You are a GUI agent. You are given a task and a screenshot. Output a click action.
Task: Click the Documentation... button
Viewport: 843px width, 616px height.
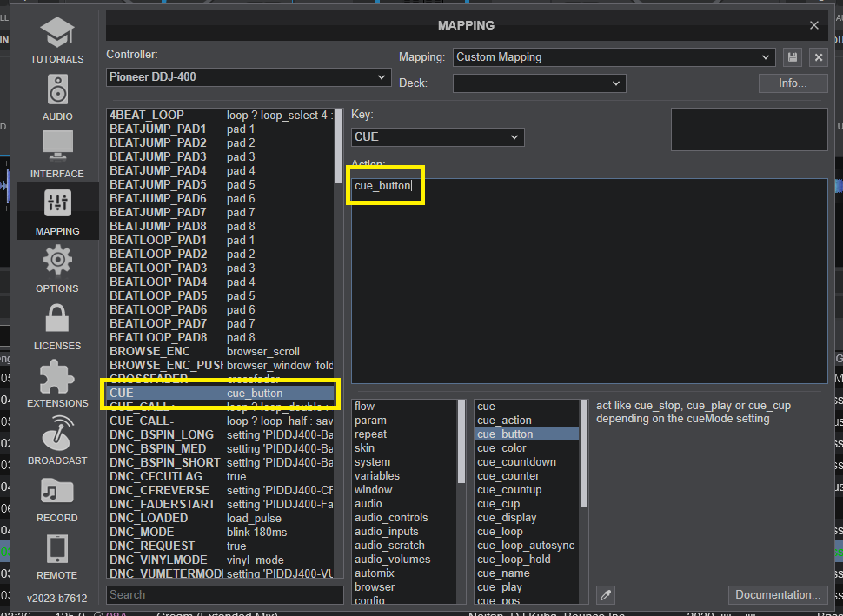point(777,595)
